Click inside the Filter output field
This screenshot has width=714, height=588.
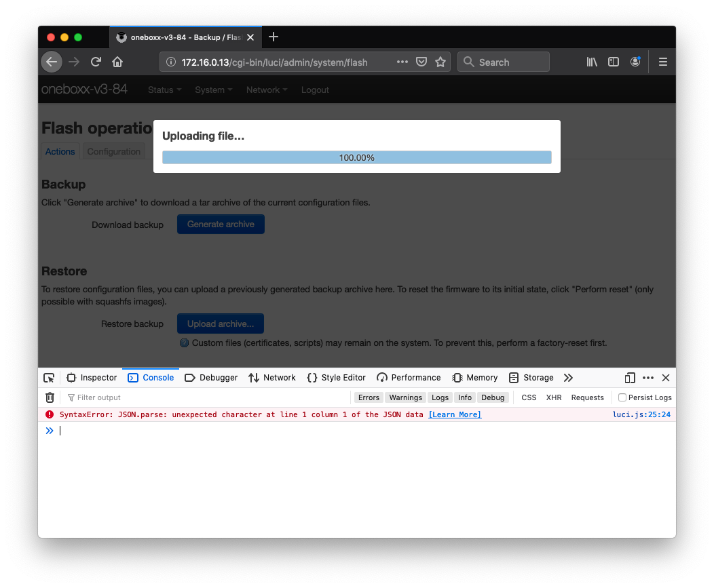(109, 397)
